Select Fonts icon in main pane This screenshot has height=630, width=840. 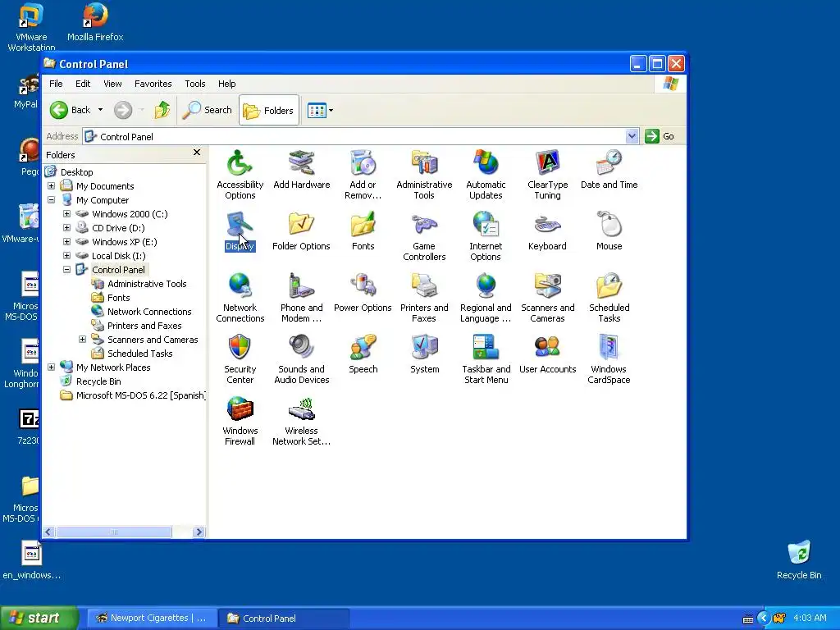[x=363, y=231]
